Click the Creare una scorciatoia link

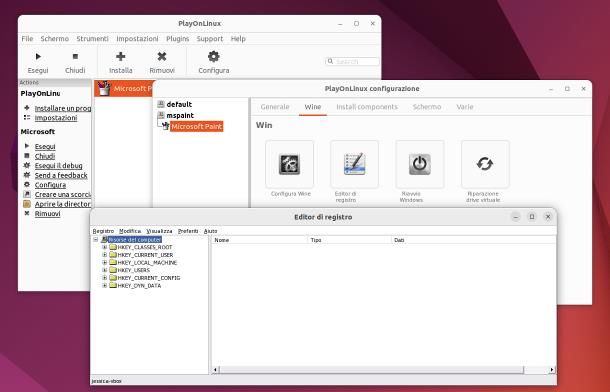(63, 194)
